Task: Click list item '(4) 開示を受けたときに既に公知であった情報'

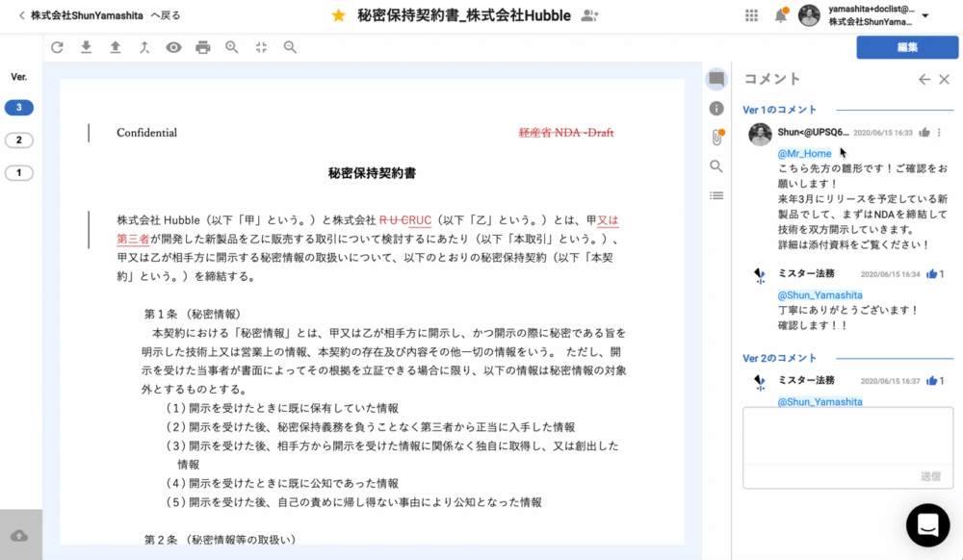Action: 282,483
